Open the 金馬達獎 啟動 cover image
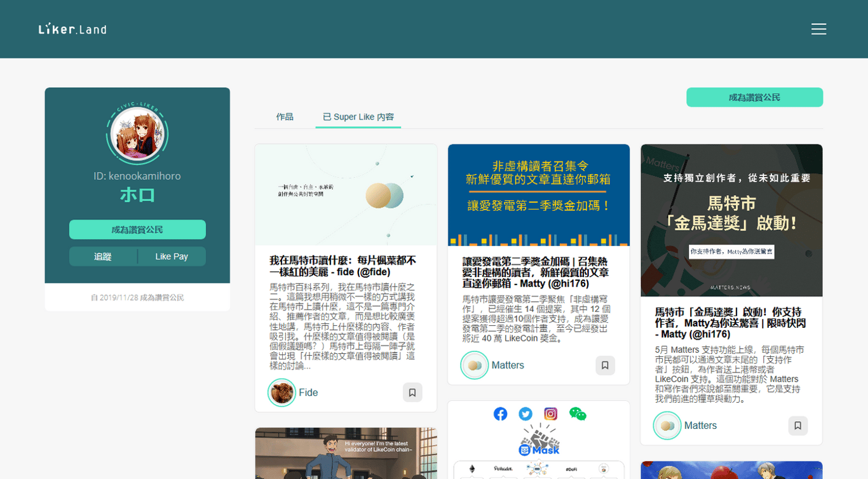Viewport: 868px width, 479px height. pyautogui.click(x=731, y=220)
